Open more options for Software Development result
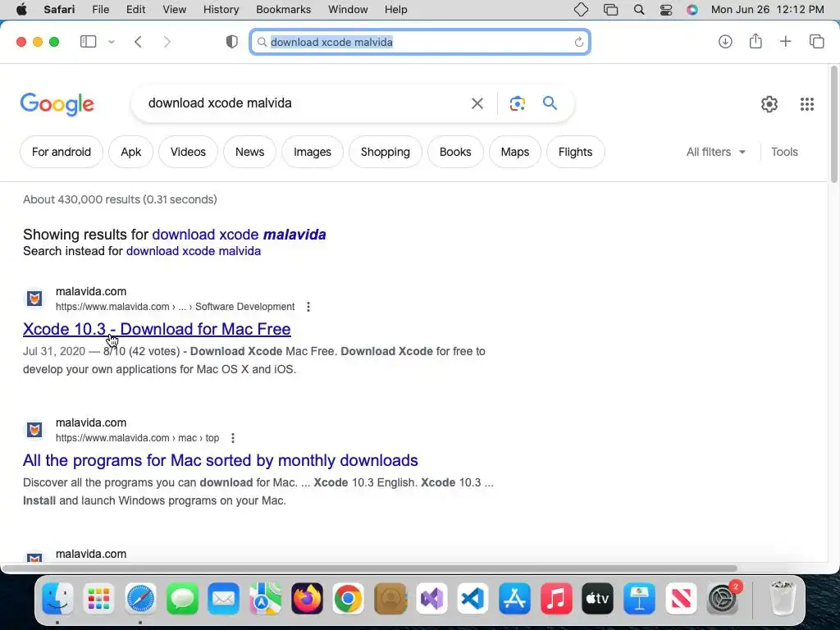 pyautogui.click(x=308, y=307)
